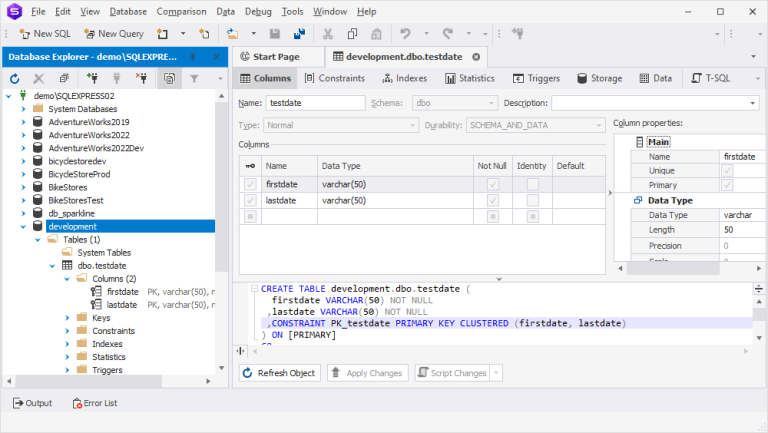
Task: Click the New SQL toolbar button
Action: pyautogui.click(x=45, y=34)
